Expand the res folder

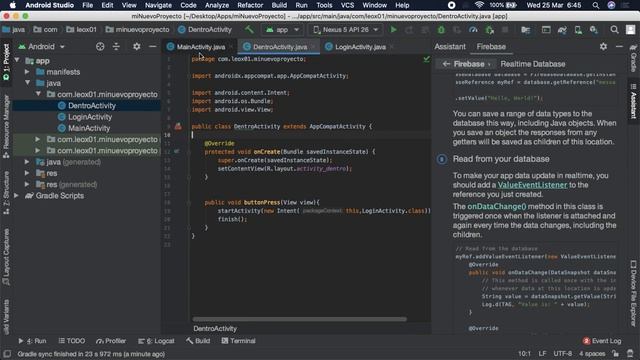click(x=27, y=173)
